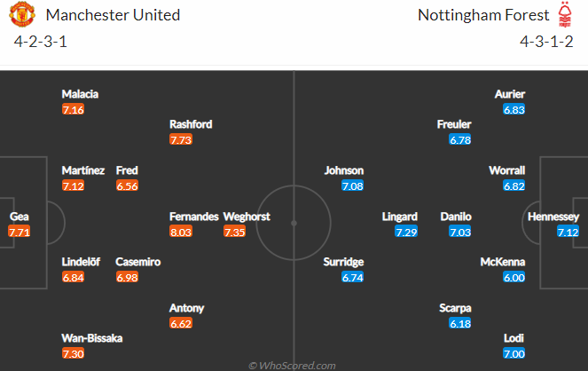
Task: Click McKenna's 6.00 rating badge
Action: 514,277
